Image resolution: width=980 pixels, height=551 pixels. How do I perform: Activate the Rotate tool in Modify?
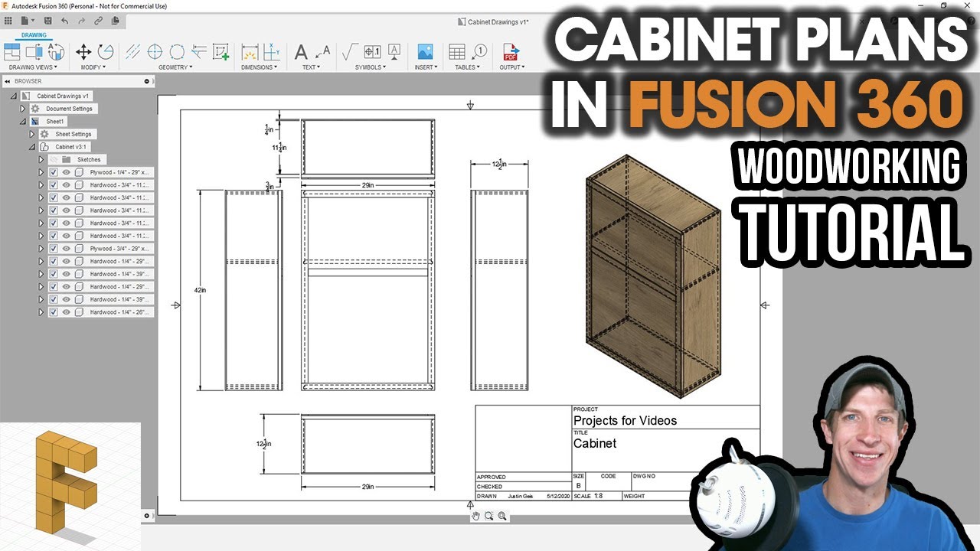point(106,52)
